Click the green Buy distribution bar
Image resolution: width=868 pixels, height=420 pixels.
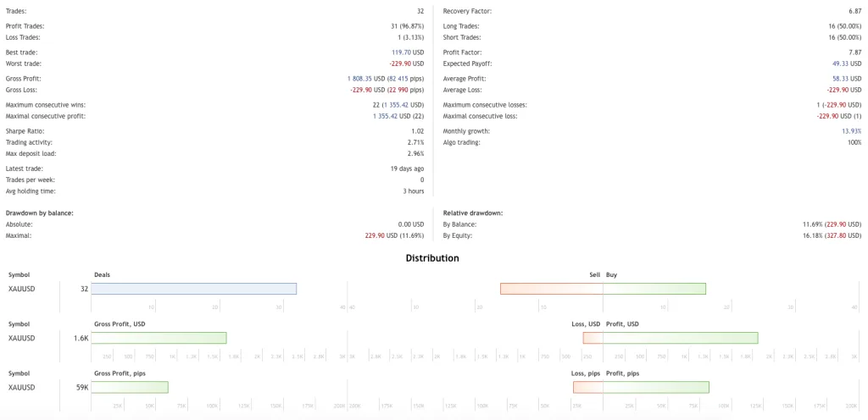click(x=654, y=289)
